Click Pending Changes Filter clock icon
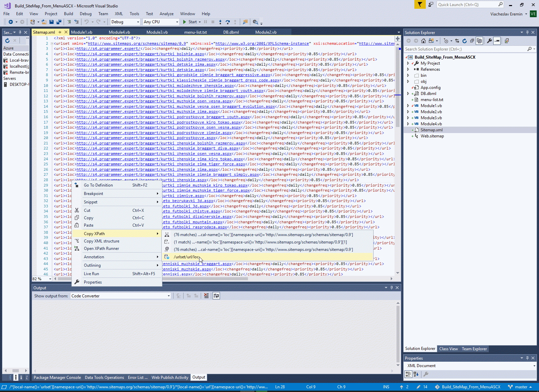539x392 pixels. click(446, 41)
